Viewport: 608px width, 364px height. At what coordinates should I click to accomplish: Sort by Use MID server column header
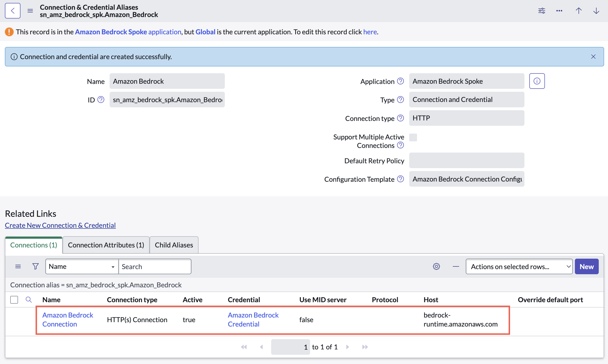323,300
